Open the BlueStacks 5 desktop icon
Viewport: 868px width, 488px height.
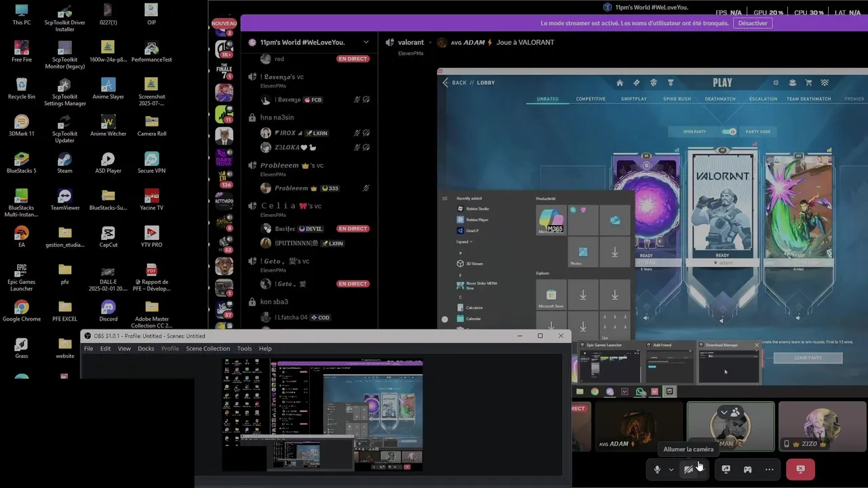click(x=22, y=163)
